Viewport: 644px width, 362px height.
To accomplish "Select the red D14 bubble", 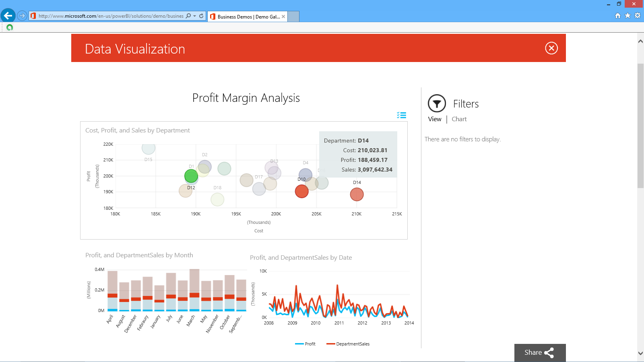I will pos(357,194).
